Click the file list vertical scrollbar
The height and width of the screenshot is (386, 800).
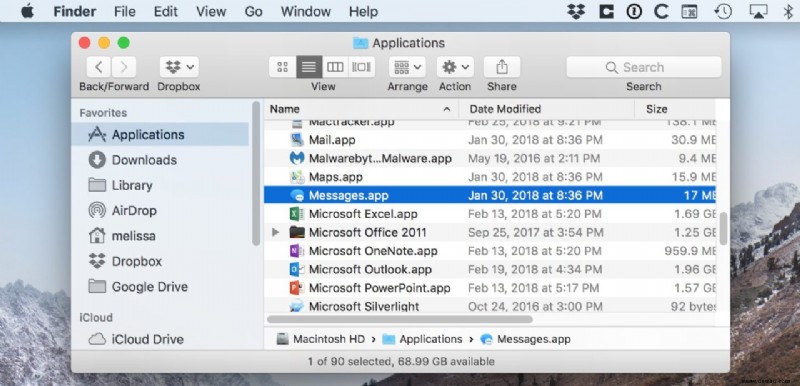[723, 228]
